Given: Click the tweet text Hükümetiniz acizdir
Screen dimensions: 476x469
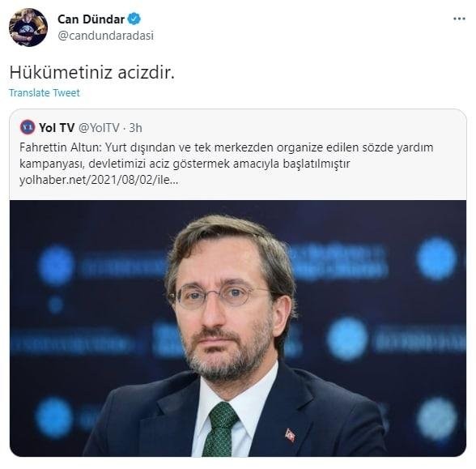Looking at the screenshot, I should pos(92,73).
